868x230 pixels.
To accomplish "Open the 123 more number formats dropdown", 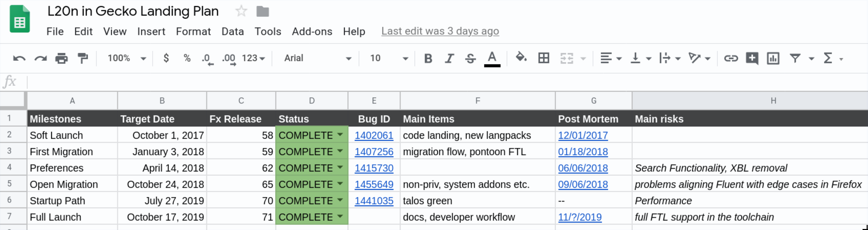I will pos(253,58).
